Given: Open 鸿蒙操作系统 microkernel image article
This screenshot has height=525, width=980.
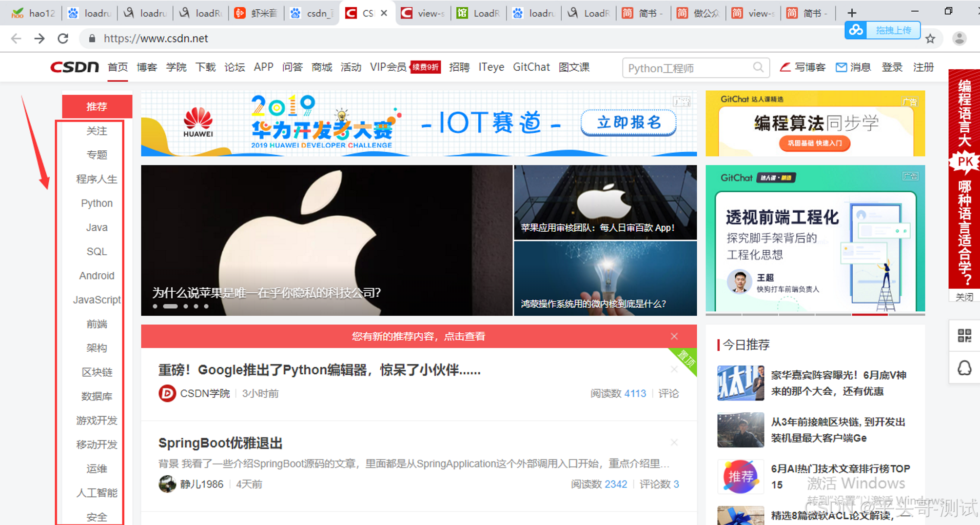Looking at the screenshot, I should [605, 279].
